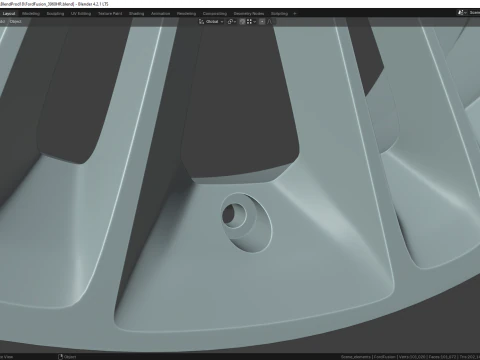This screenshot has width=480, height=360.
Task: Open the Modeling workspace tab
Action: click(31, 14)
